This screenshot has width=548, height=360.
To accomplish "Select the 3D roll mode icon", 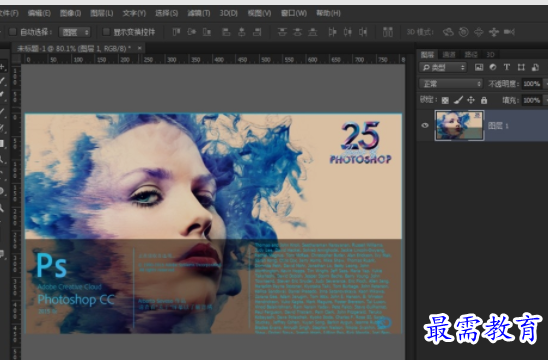I will [463, 32].
